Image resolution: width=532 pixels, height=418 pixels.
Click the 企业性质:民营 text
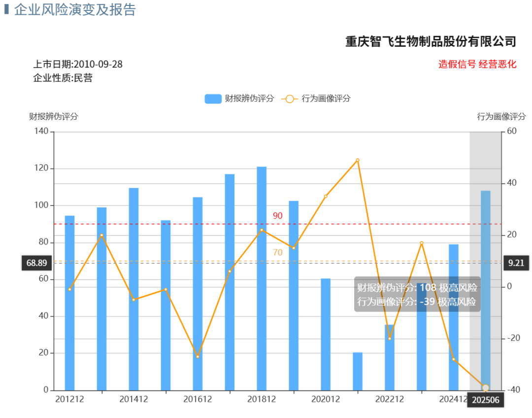coord(63,78)
